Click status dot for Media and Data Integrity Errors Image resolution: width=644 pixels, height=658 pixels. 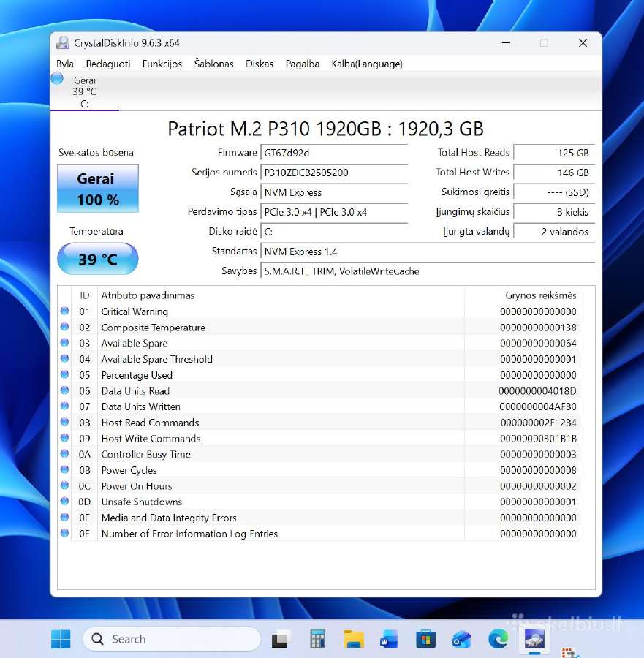(64, 517)
